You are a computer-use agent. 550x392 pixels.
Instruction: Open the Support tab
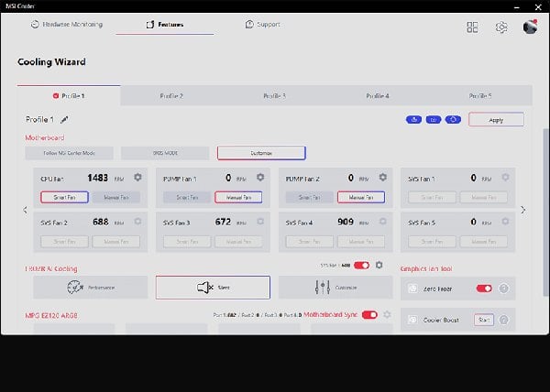click(x=263, y=24)
